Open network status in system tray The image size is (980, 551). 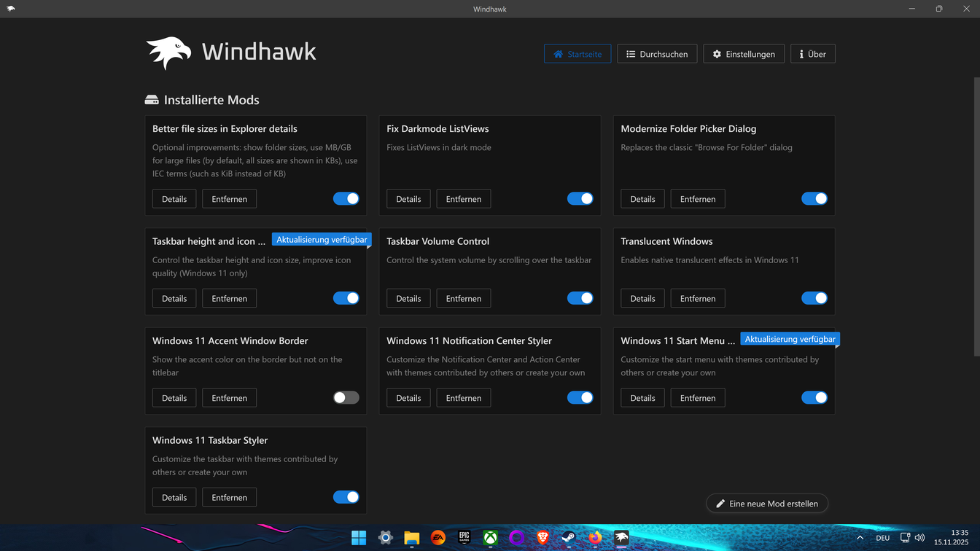(905, 538)
